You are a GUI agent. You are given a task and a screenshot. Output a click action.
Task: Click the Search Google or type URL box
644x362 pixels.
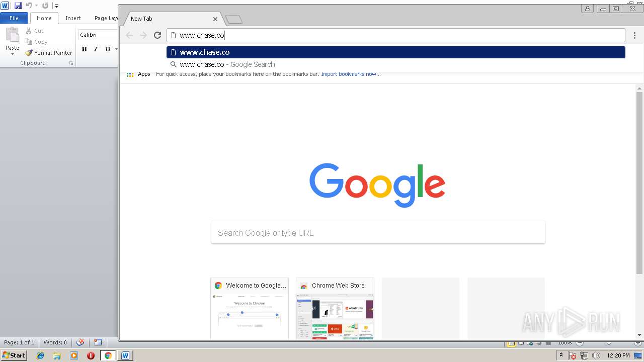(x=378, y=233)
